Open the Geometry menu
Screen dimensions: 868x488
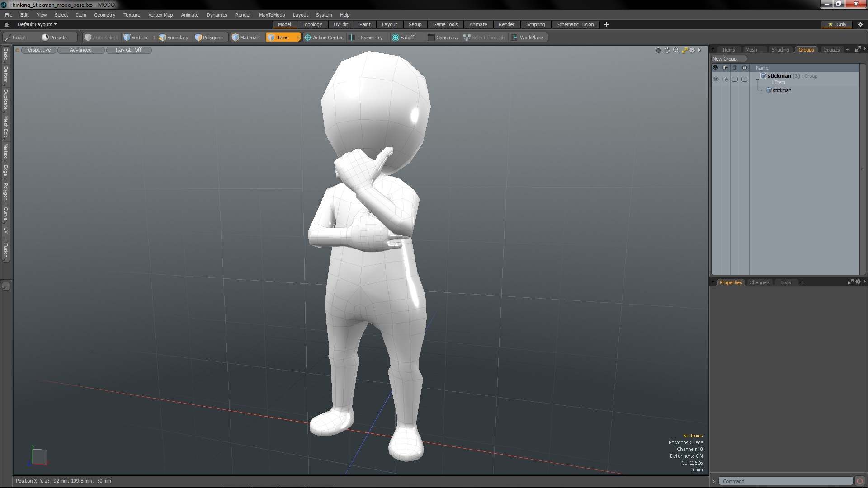[x=104, y=15]
